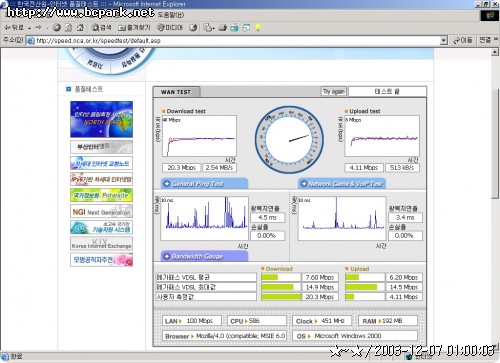Open the Links (연결) toolbar

(485, 40)
